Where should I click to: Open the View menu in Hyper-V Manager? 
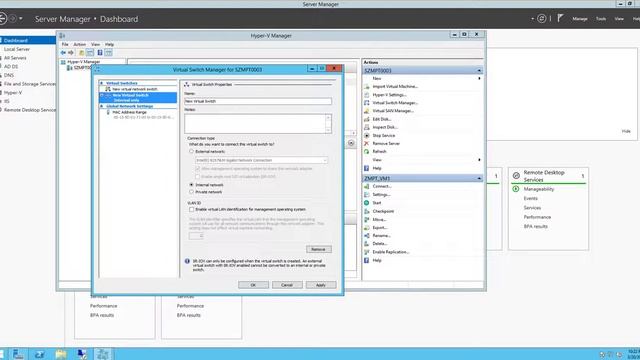coord(95,44)
